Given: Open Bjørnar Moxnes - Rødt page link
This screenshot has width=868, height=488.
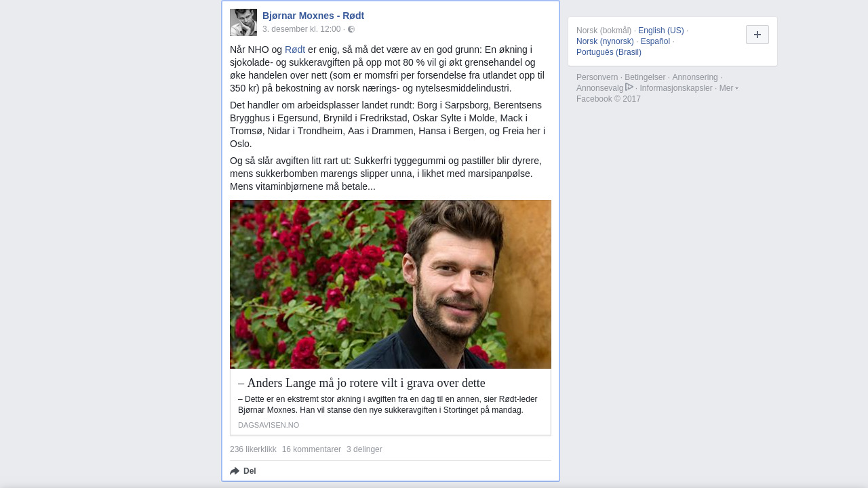Looking at the screenshot, I should tap(313, 16).
